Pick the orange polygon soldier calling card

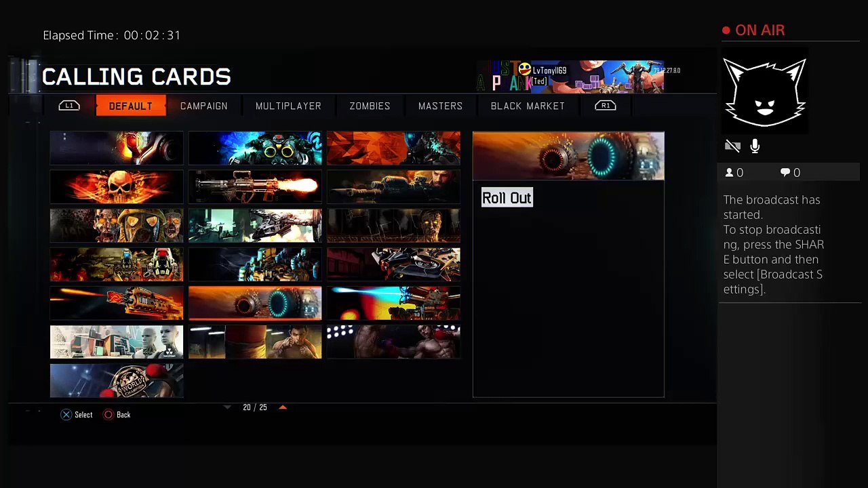[x=393, y=148]
